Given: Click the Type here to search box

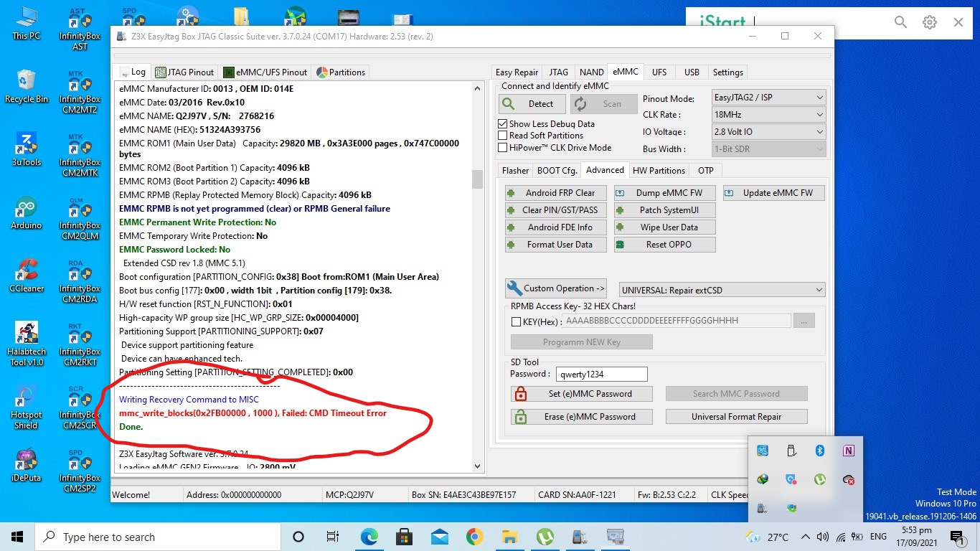Looking at the screenshot, I should coord(158,537).
